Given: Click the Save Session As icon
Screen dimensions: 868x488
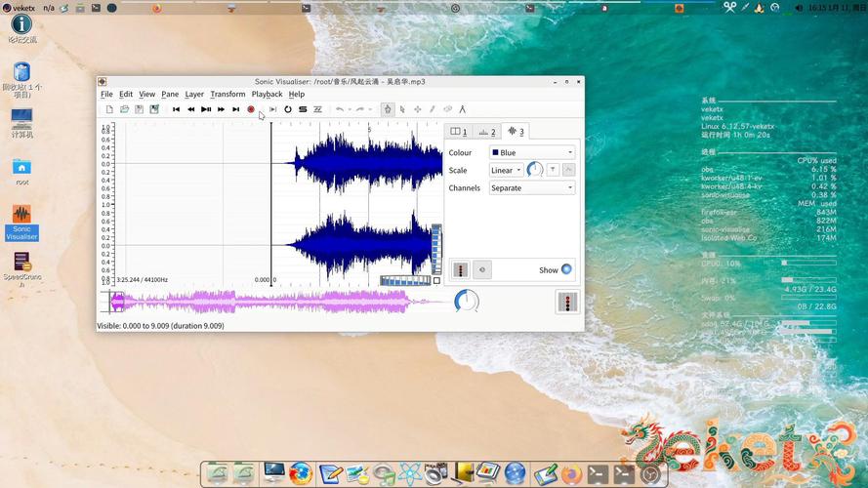Looking at the screenshot, I should 154,109.
